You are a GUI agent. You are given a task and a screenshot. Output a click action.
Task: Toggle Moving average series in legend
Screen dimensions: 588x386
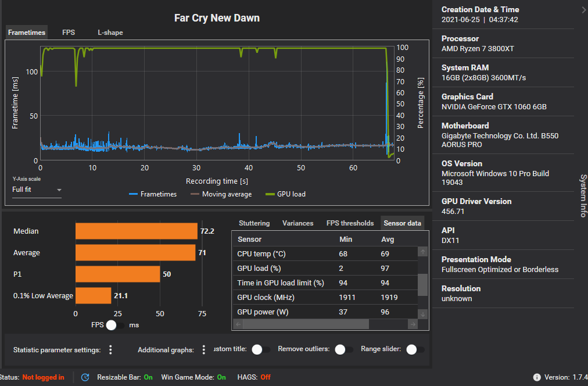coord(221,194)
